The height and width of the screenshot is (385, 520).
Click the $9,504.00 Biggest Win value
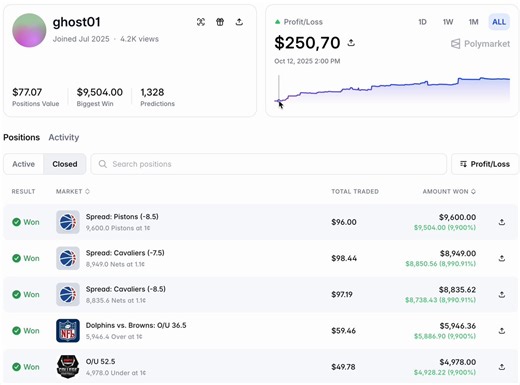100,92
